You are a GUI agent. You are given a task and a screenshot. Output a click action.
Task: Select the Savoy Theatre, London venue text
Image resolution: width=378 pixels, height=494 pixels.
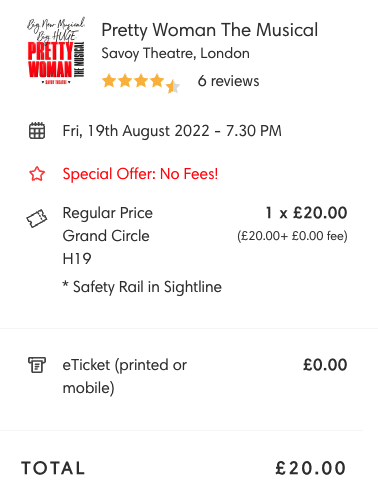(175, 54)
